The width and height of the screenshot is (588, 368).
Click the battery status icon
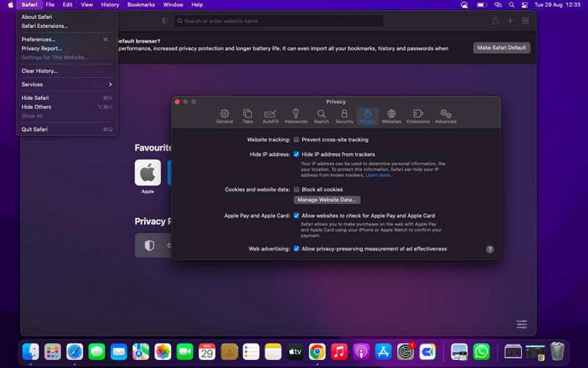481,5
